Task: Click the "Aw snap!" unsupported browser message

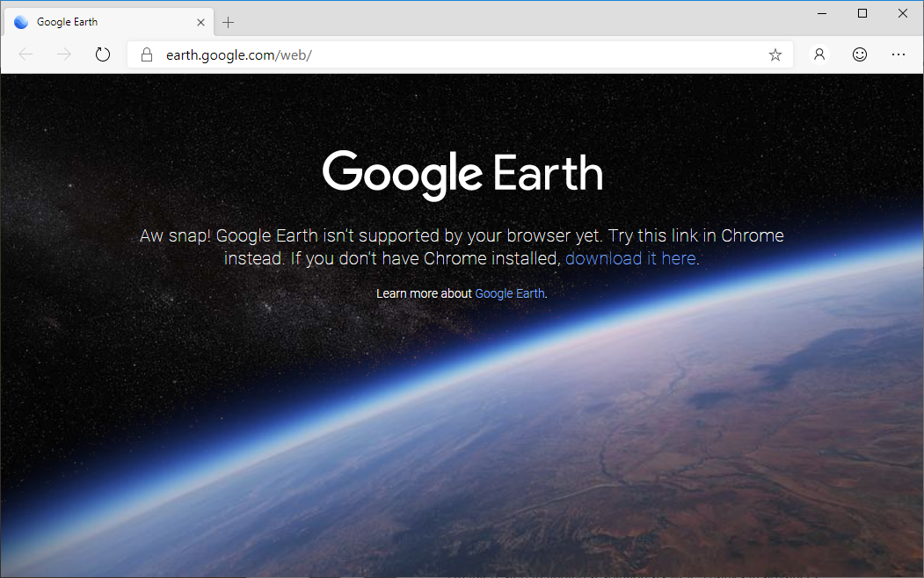Action: pos(462,247)
